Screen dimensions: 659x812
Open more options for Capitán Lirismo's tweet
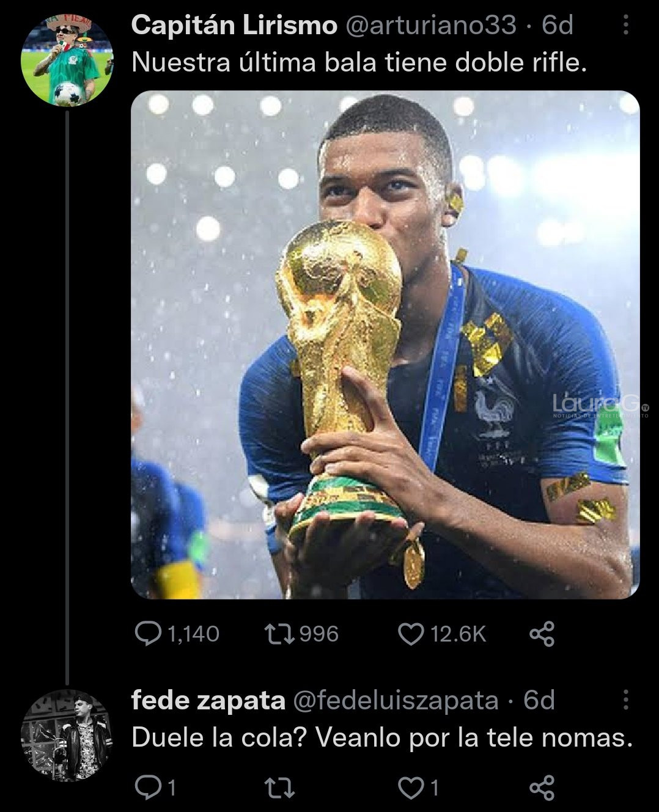pyautogui.click(x=625, y=25)
